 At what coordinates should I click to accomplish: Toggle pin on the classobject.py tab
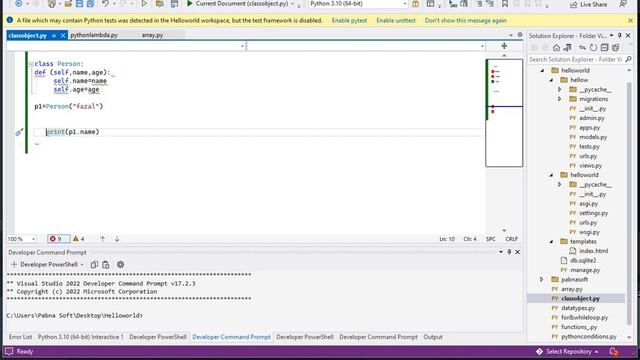(x=54, y=36)
